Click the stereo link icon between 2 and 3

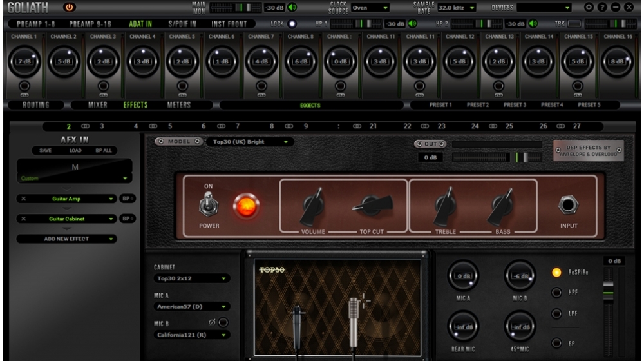(x=85, y=126)
